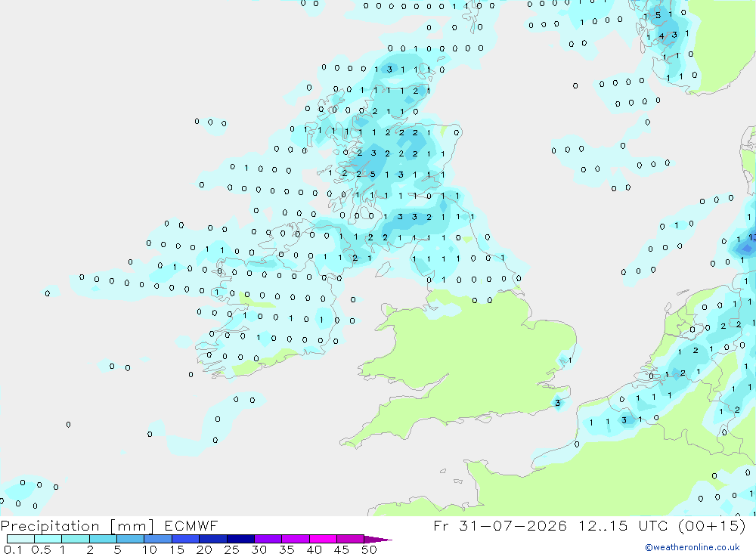The image size is (756, 554).
Task: Select the 0.1–0.5 mm legend color box
Action: tap(20, 539)
